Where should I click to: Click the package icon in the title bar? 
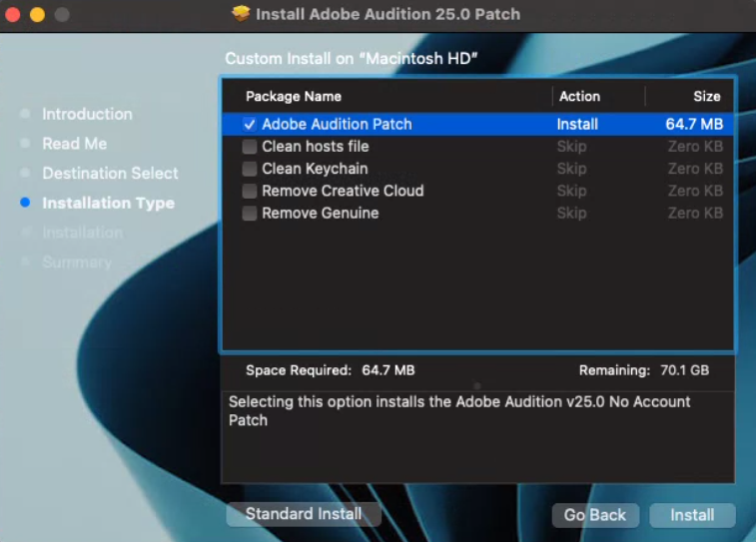pos(241,14)
